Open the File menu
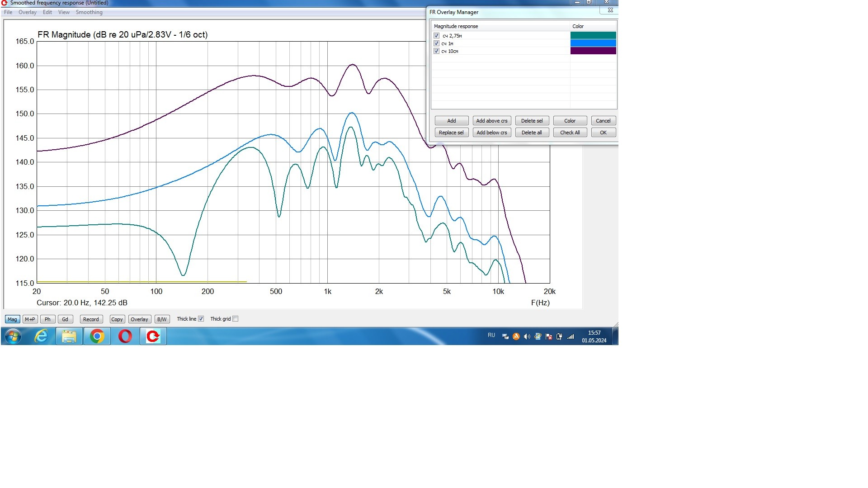The width and height of the screenshot is (868, 488). (x=8, y=12)
